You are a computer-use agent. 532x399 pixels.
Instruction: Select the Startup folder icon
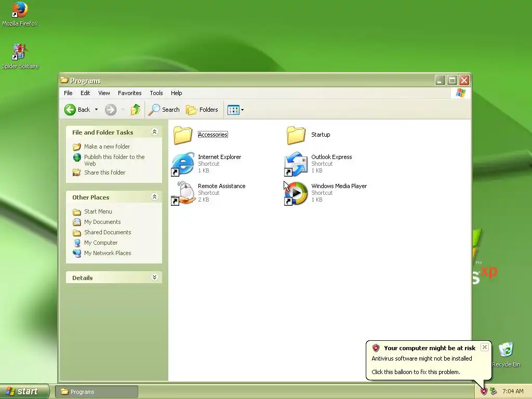[x=296, y=135]
